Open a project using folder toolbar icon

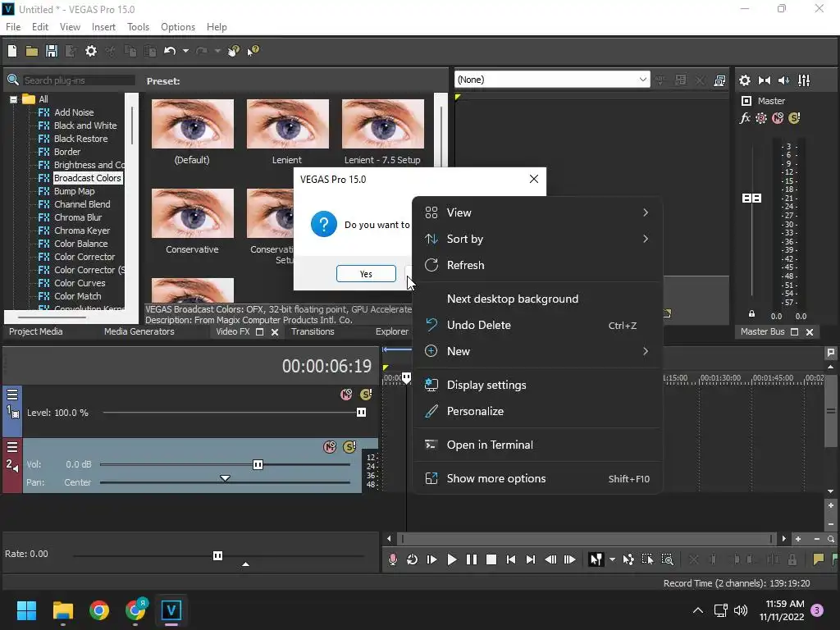point(32,51)
